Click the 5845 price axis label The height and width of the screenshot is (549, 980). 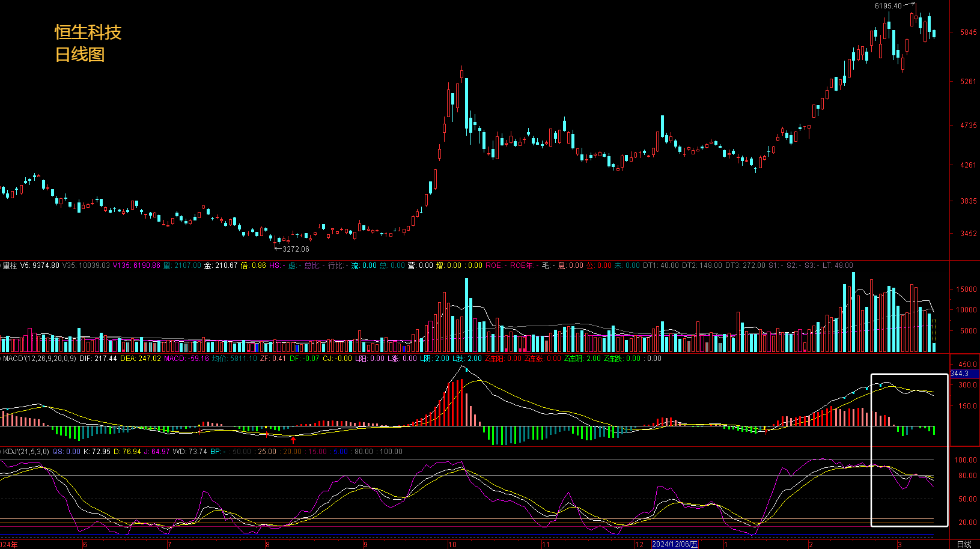[x=969, y=32]
